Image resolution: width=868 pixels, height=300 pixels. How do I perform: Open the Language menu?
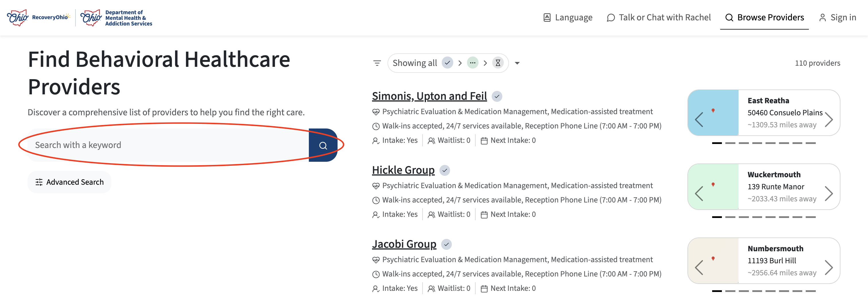point(568,17)
